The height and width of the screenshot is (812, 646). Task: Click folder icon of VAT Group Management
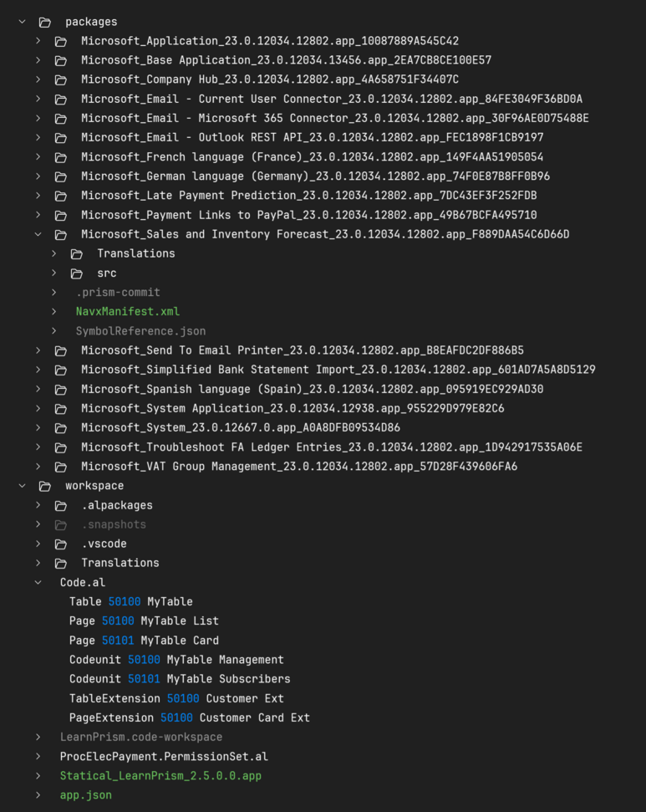click(61, 467)
